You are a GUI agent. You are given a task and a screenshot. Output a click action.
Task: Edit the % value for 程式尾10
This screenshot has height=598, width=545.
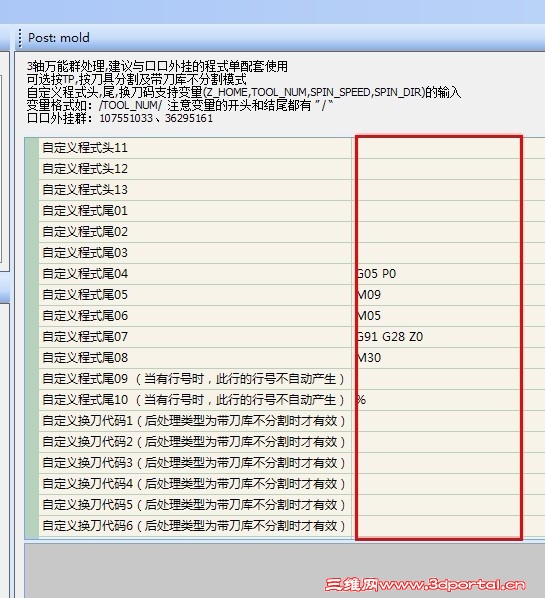coord(449,400)
